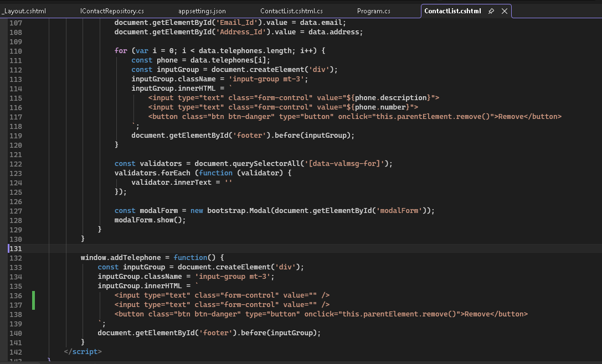Click line 119 footer before(inputGroup) statement
602x364 pixels.
[243, 136]
